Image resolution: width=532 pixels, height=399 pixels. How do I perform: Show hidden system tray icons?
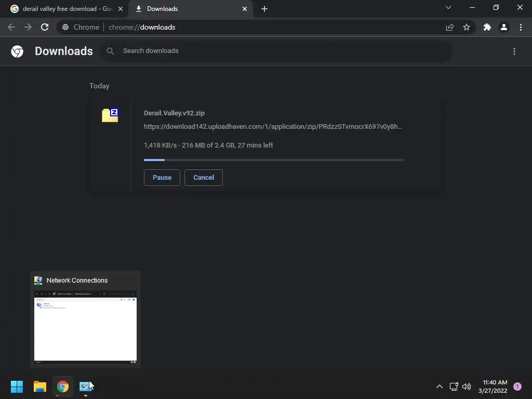point(440,387)
